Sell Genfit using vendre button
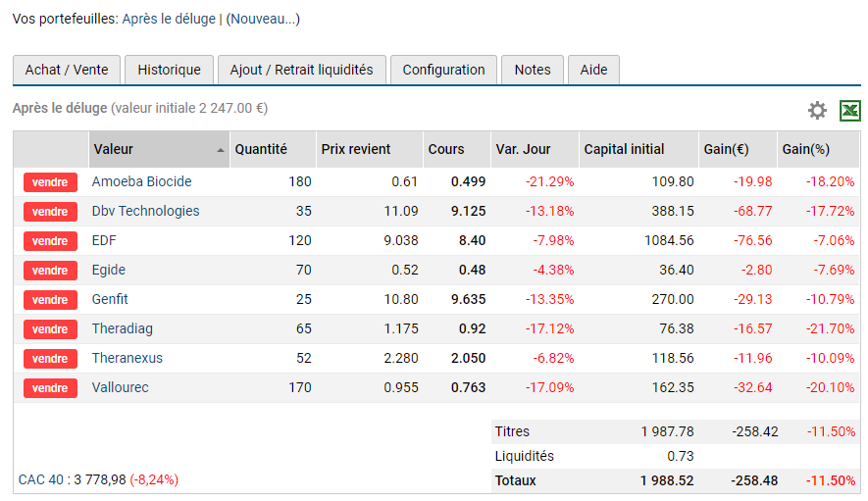Image resolution: width=868 pixels, height=501 pixels. click(x=50, y=299)
